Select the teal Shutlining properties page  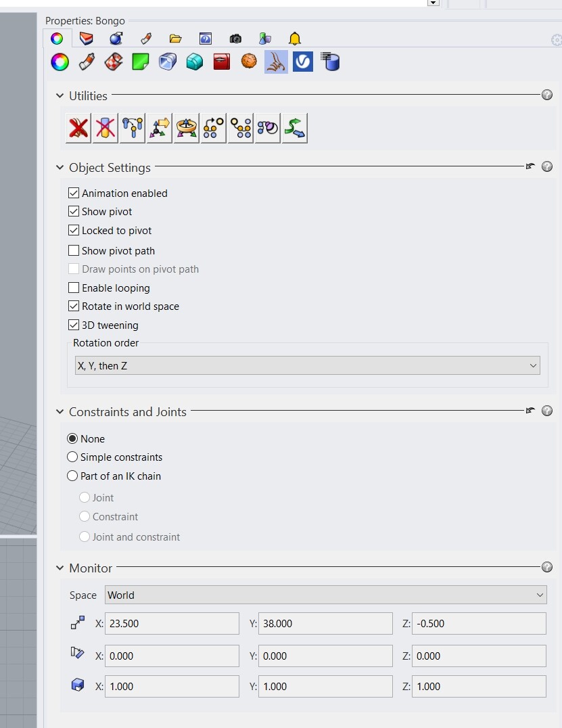[x=195, y=62]
